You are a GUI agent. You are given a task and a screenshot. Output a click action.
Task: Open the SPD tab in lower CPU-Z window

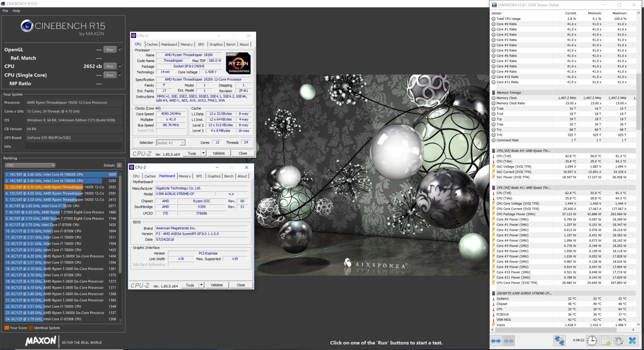click(x=199, y=176)
